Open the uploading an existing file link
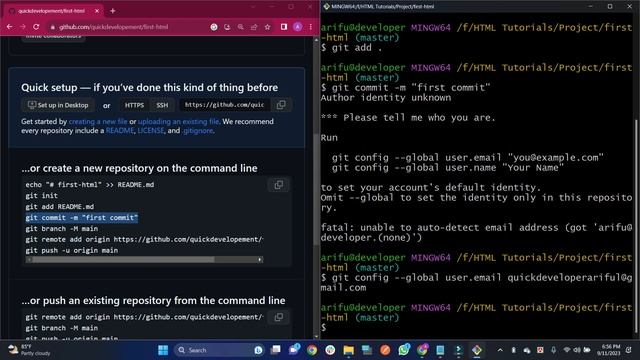Screen dimensions: 640x360 (178, 121)
